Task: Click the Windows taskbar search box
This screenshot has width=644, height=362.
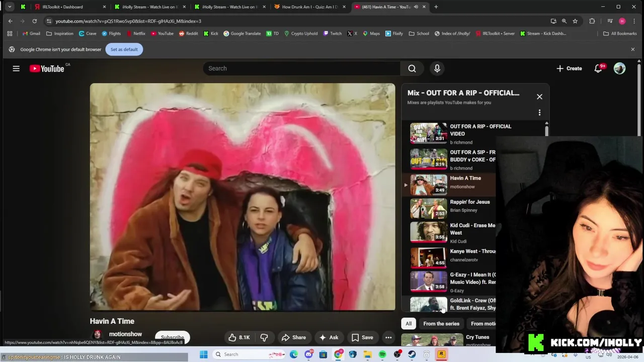Action: pos(250,354)
